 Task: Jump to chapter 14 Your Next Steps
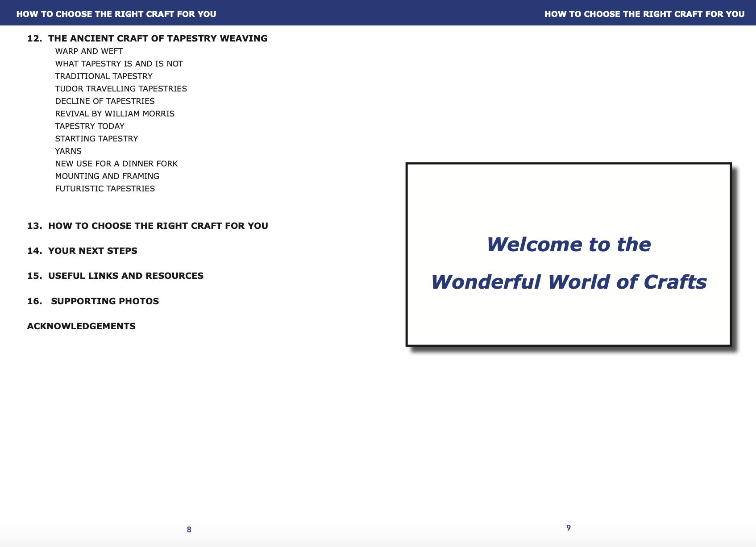82,251
